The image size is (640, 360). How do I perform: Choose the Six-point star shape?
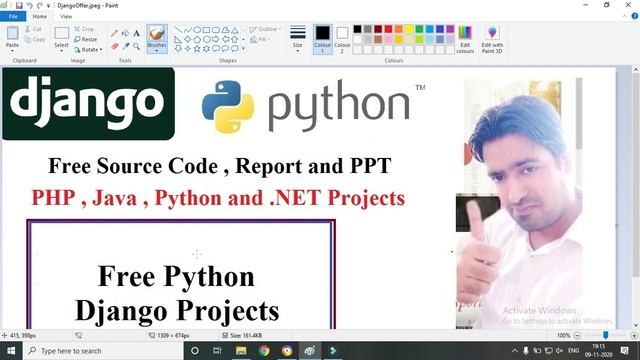tap(207, 48)
